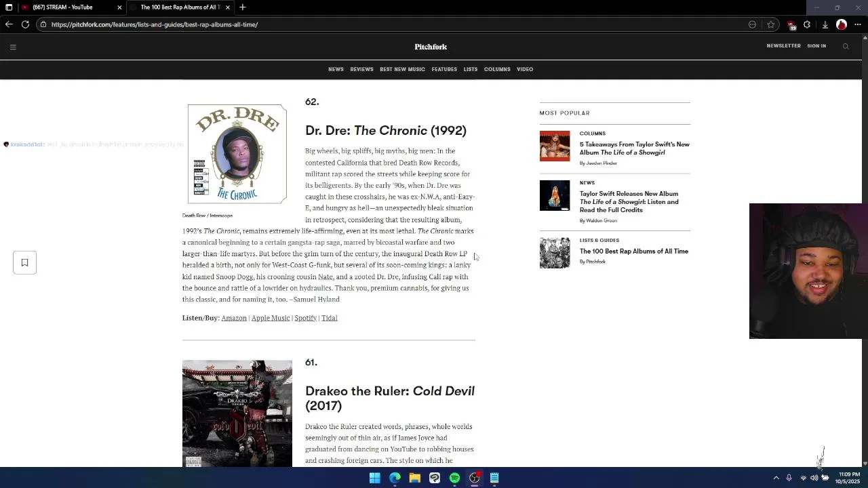Save article with bookmark icon

[24, 262]
